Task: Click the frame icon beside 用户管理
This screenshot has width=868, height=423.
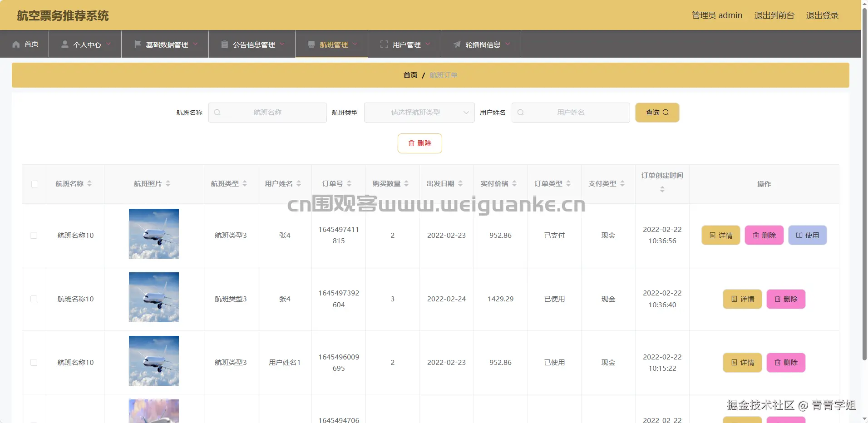Action: [384, 44]
